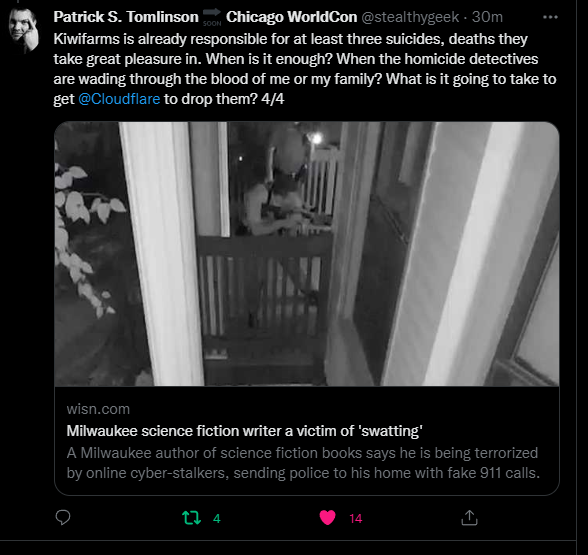588x555 pixels.
Task: Open Patrick S. Tomlinson's profile avatar
Action: [23, 30]
